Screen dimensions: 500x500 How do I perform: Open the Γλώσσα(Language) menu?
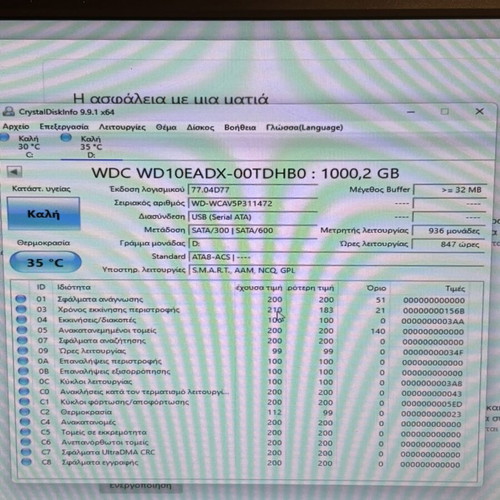point(304,127)
